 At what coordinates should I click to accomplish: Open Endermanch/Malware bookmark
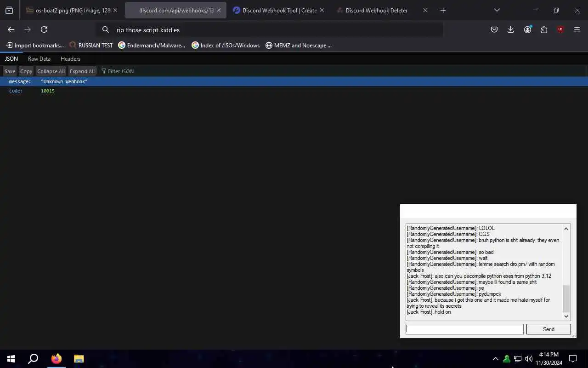click(x=152, y=45)
